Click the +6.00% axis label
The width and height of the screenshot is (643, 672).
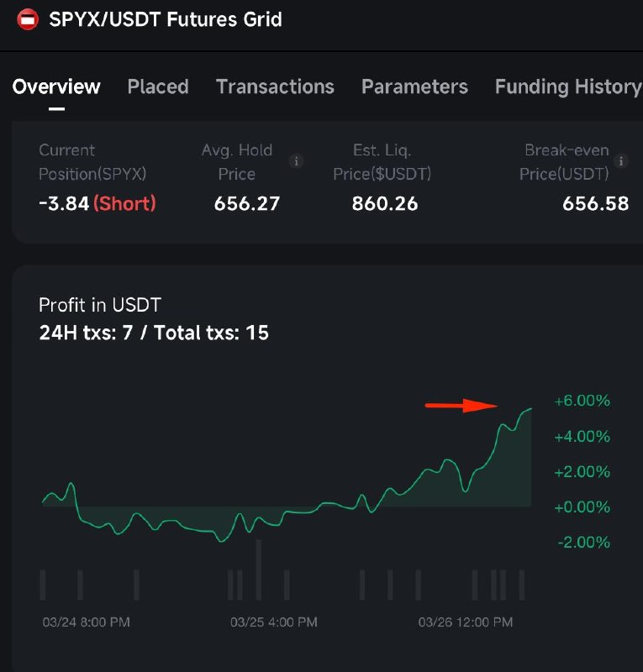click(582, 402)
